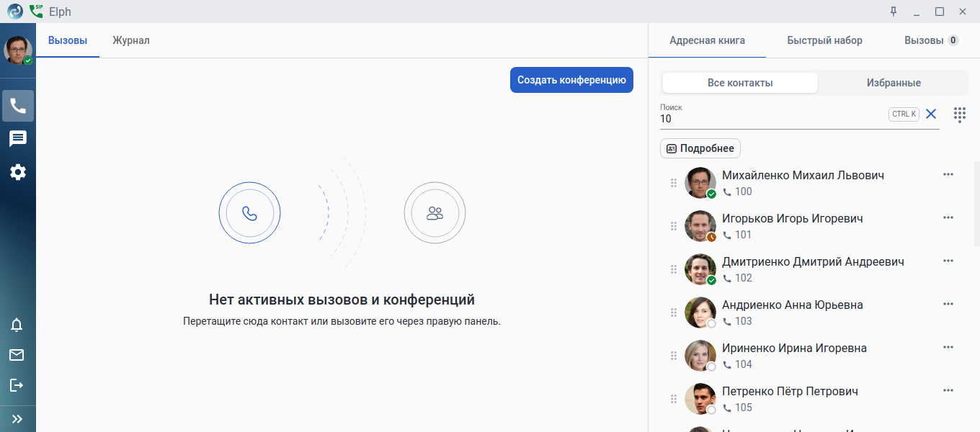Select the Избранные filter
The width and height of the screenshot is (980, 432).
[x=894, y=83]
